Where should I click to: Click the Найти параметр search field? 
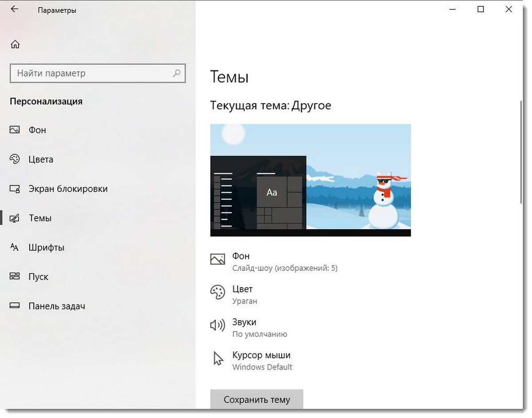point(98,73)
